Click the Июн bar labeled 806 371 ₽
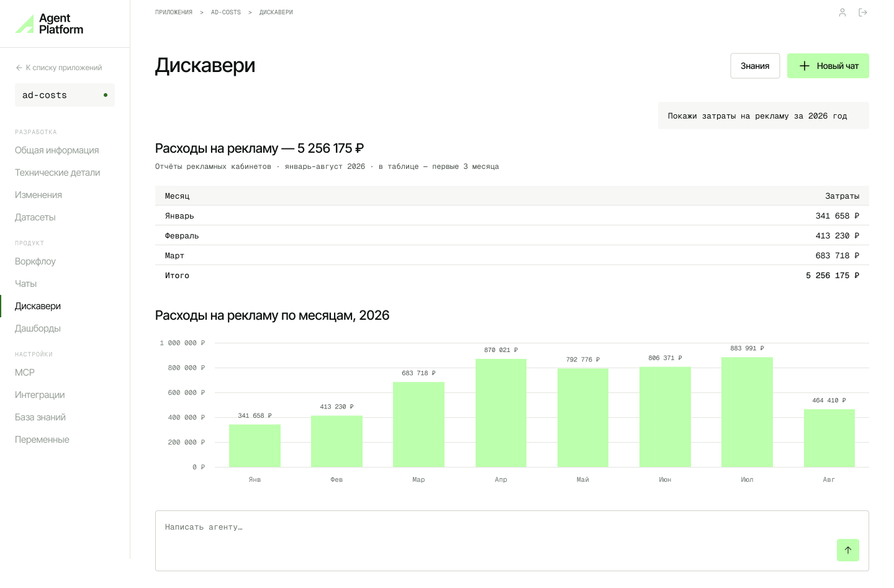The width and height of the screenshot is (894, 588). click(x=665, y=417)
